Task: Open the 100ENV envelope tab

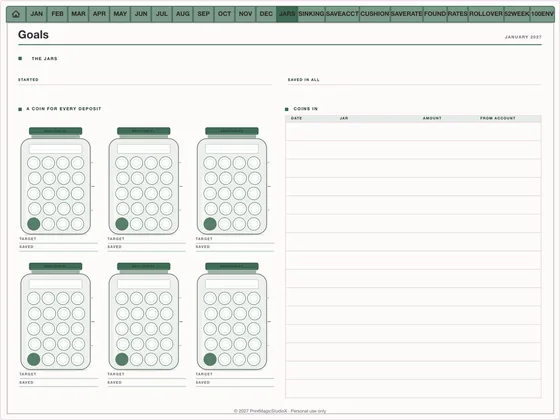Action: [x=542, y=14]
